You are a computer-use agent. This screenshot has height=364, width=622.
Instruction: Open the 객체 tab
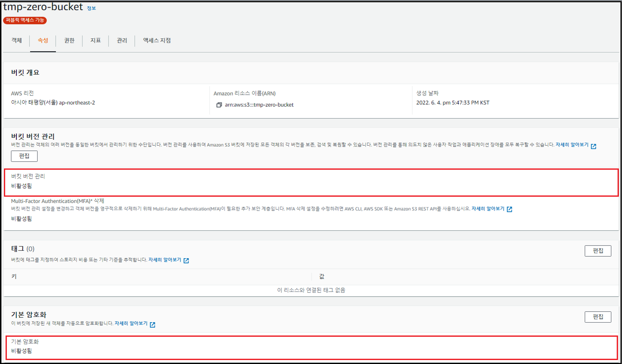17,40
